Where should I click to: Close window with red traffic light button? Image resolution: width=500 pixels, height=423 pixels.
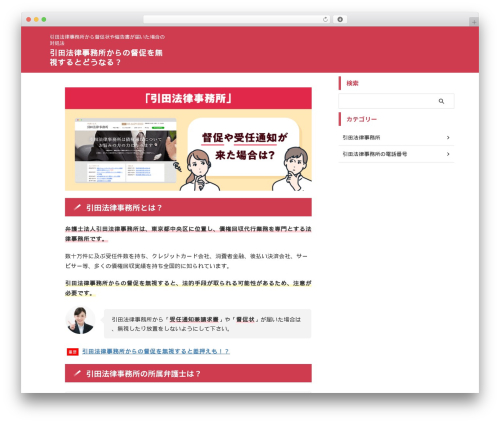pyautogui.click(x=29, y=19)
